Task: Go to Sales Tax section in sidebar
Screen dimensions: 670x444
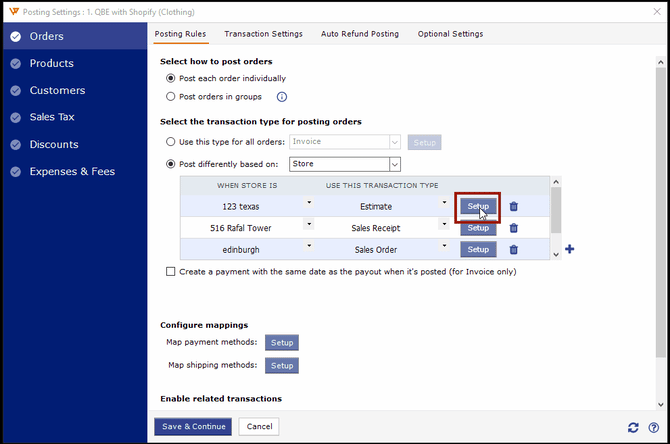Action: (x=52, y=117)
